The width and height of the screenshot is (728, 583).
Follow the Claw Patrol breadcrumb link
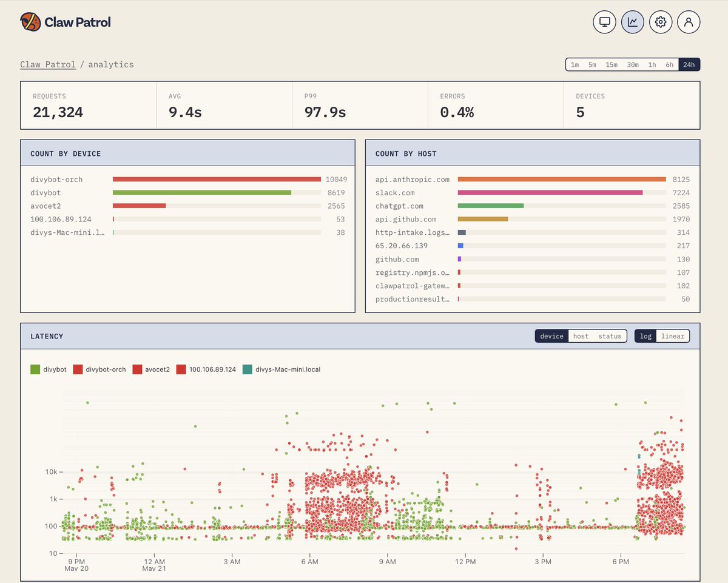click(x=48, y=64)
